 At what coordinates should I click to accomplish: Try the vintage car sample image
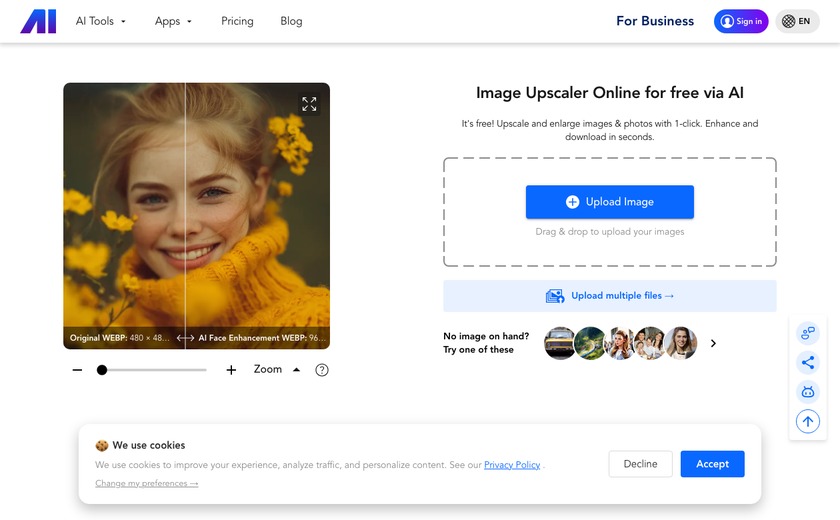point(559,343)
